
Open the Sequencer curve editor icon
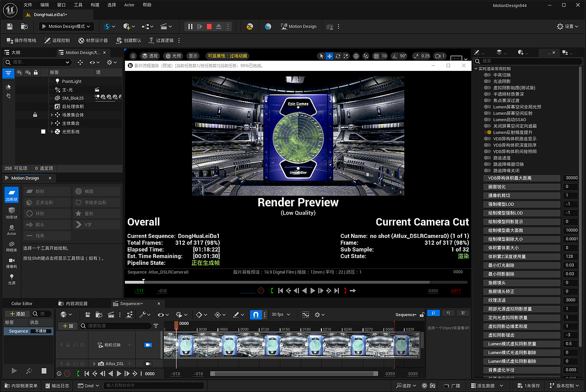coord(306,315)
